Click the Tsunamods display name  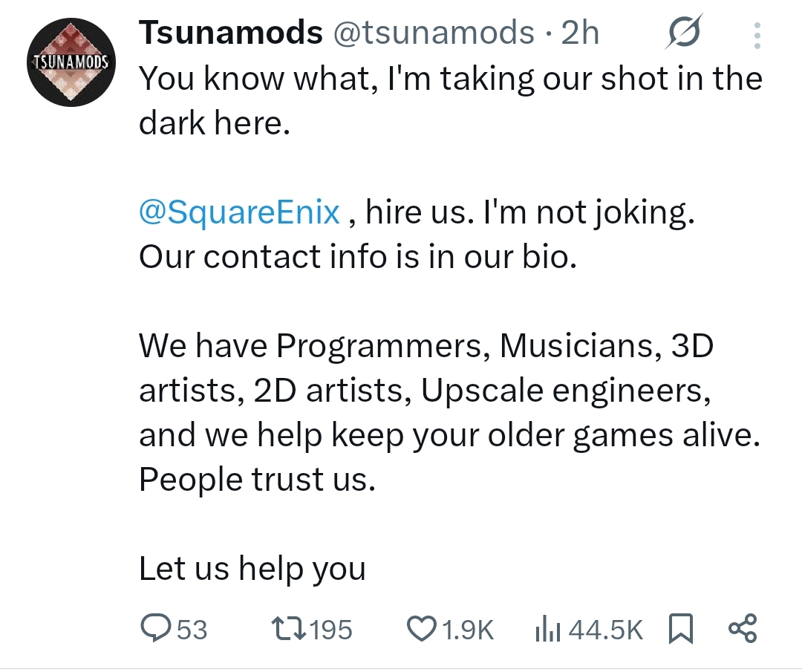coord(231,33)
